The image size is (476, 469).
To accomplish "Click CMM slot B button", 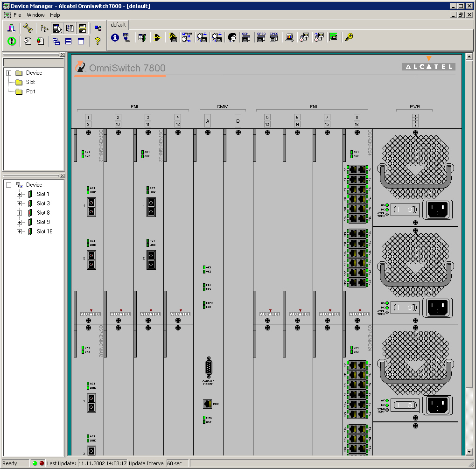I will pos(238,121).
